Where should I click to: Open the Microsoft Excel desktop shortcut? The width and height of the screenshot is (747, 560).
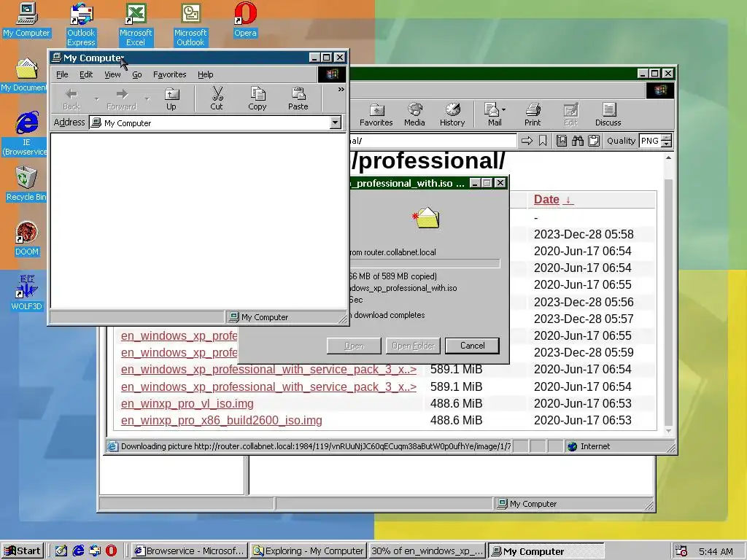(135, 24)
